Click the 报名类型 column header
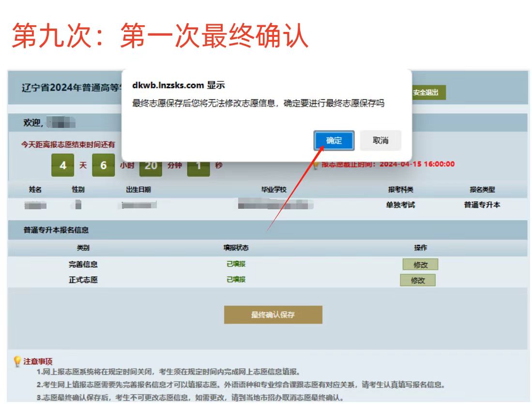The image size is (532, 404). point(482,190)
